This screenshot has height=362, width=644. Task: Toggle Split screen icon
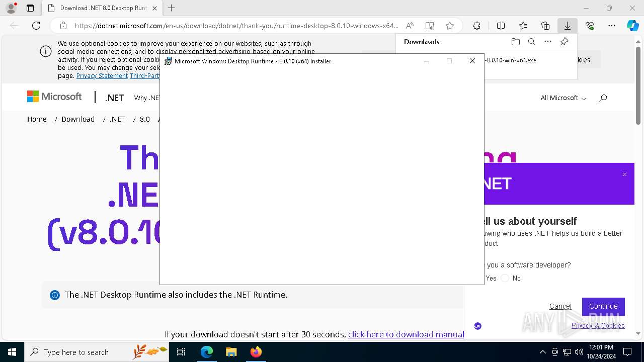[501, 26]
